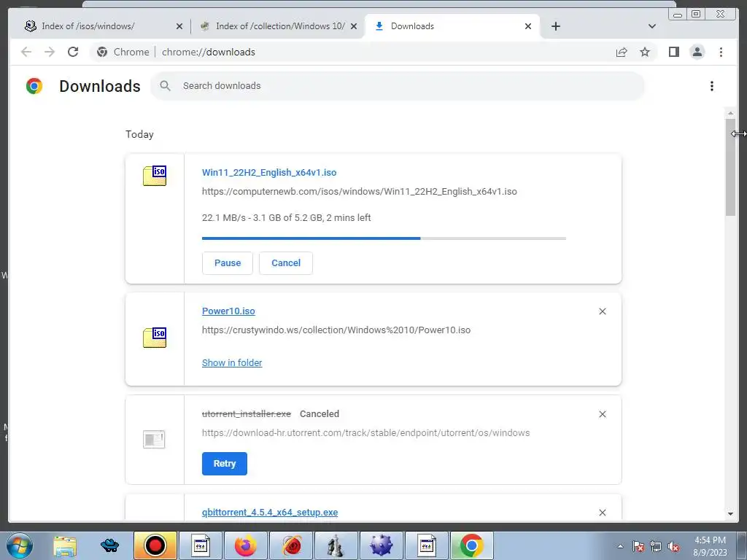Pause the Win11 ISO download
The width and height of the screenshot is (747, 560).
(x=228, y=262)
